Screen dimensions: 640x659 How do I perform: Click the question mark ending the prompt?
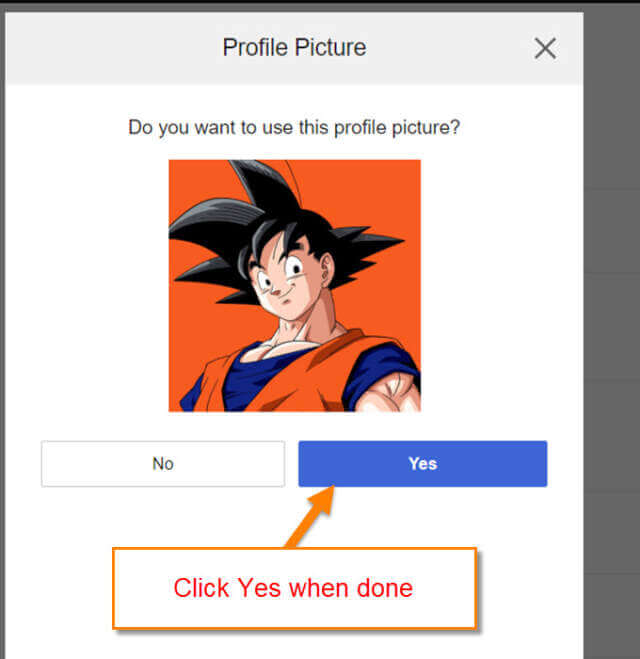click(x=455, y=127)
